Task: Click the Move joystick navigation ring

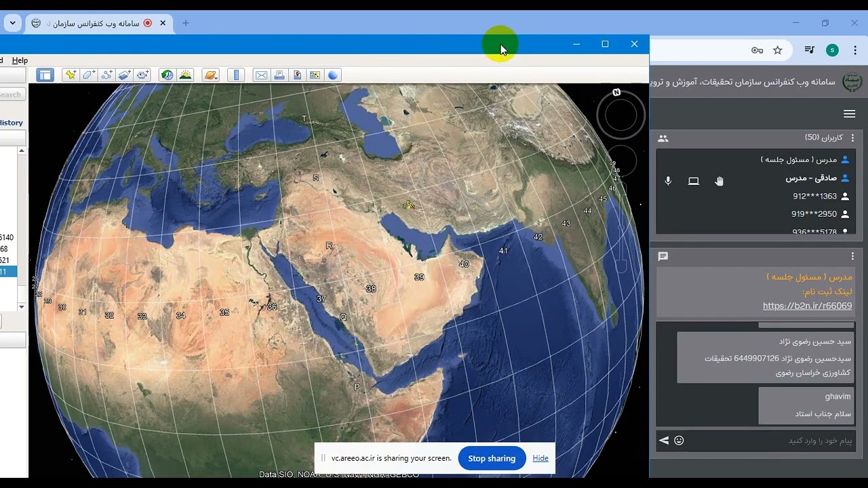Action: pos(621,161)
